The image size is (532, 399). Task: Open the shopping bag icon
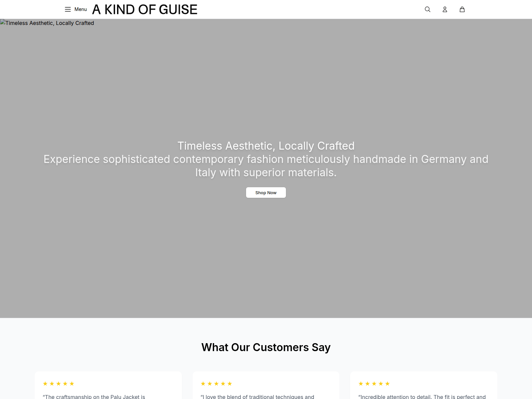coord(462,9)
